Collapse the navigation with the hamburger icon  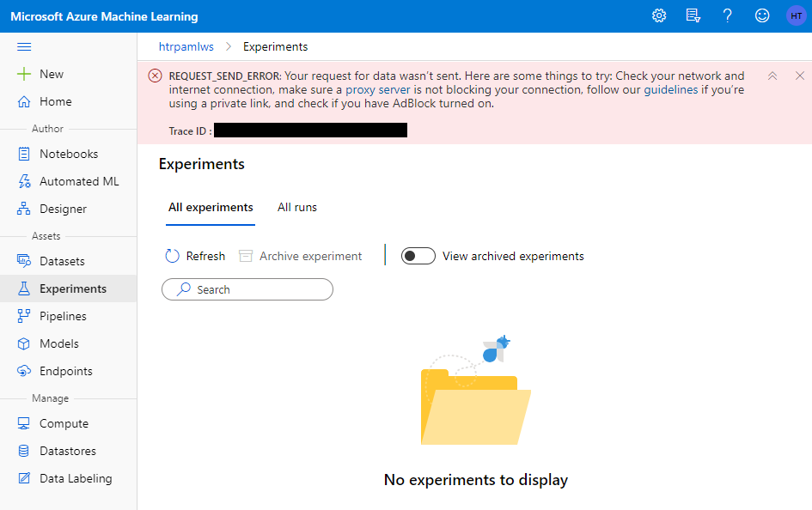click(x=24, y=46)
